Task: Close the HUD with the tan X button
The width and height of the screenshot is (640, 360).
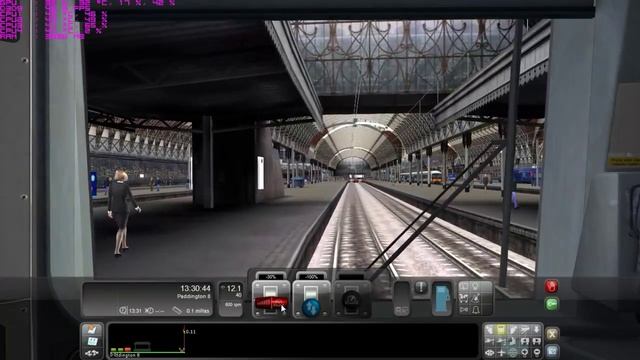Action: coord(552,334)
